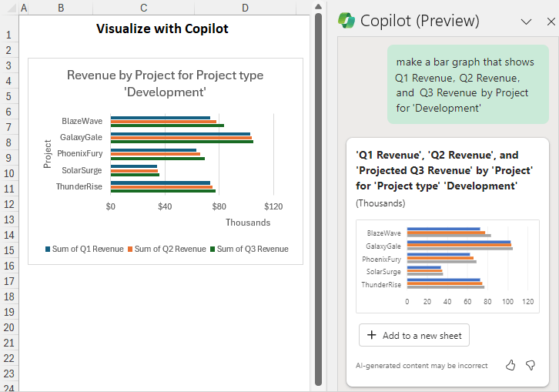The width and height of the screenshot is (559, 392).
Task: Collapse the Copilot pane with chevron
Action: pyautogui.click(x=526, y=22)
